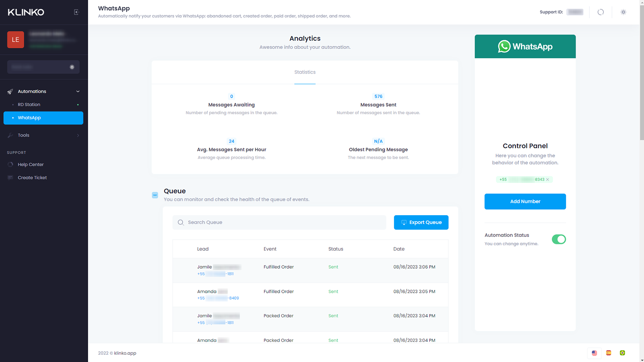This screenshot has width=644, height=362.
Task: Click the wrench icon beside Tools
Action: [10, 136]
